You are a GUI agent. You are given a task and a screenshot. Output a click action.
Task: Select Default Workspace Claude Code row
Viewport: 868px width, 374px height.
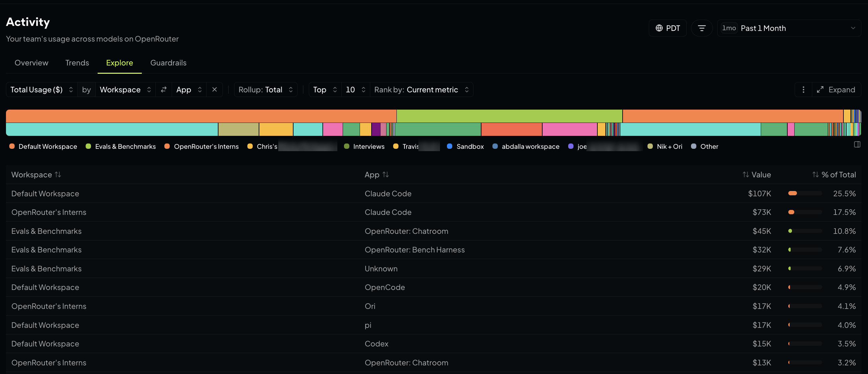434,193
